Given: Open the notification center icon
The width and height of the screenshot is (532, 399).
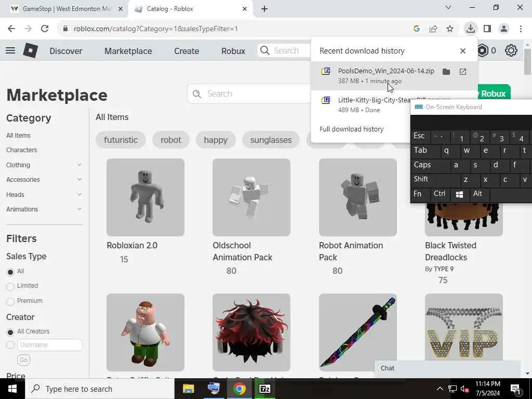Looking at the screenshot, I should click(x=515, y=389).
